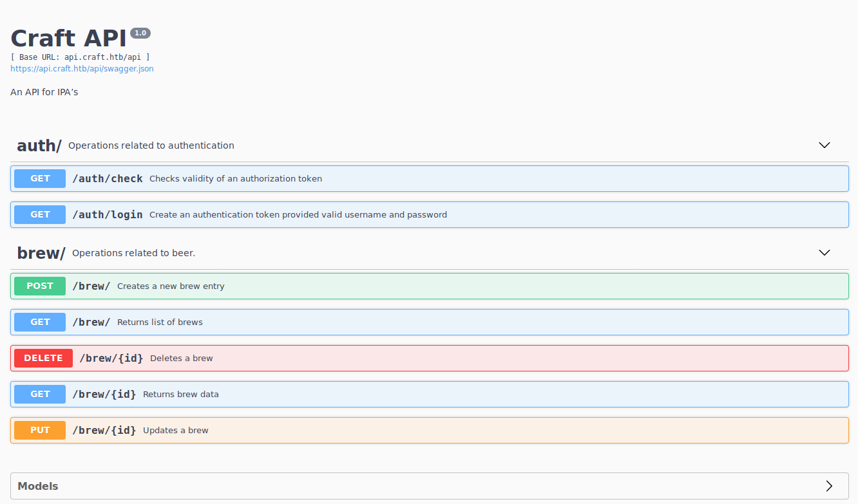Click GET badge for Returns brew data
858x504 pixels.
tap(40, 394)
